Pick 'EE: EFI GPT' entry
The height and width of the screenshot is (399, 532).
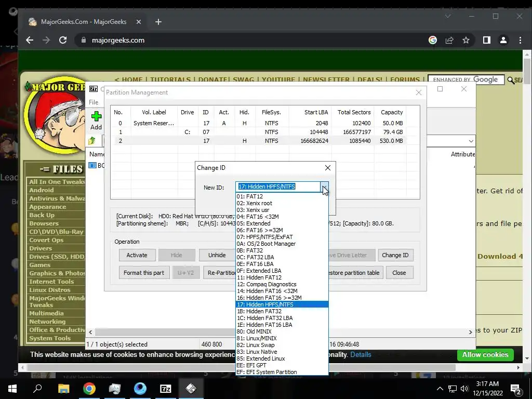click(282, 365)
